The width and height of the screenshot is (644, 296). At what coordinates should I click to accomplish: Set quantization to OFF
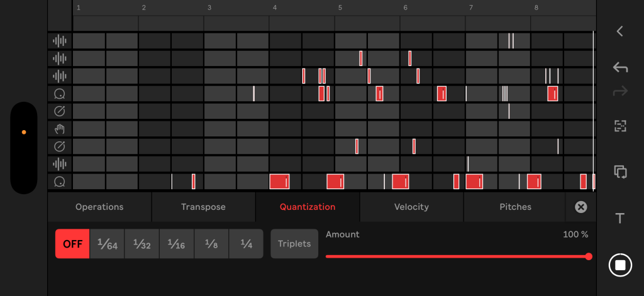click(72, 244)
